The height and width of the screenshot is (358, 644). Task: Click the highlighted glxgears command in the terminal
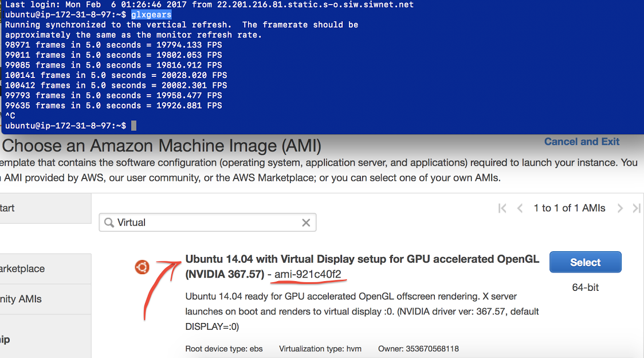151,15
